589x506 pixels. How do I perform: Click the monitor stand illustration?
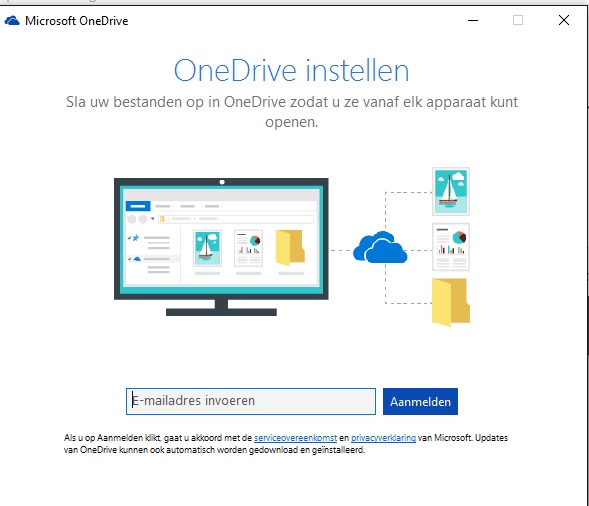coord(221,308)
